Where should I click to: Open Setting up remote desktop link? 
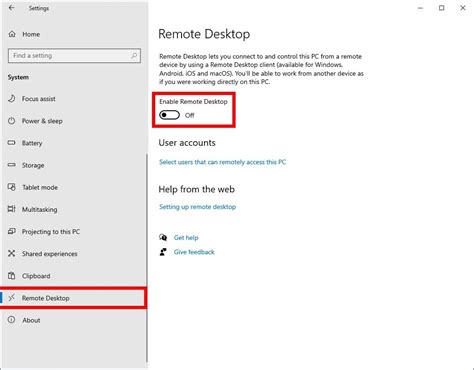pyautogui.click(x=197, y=207)
